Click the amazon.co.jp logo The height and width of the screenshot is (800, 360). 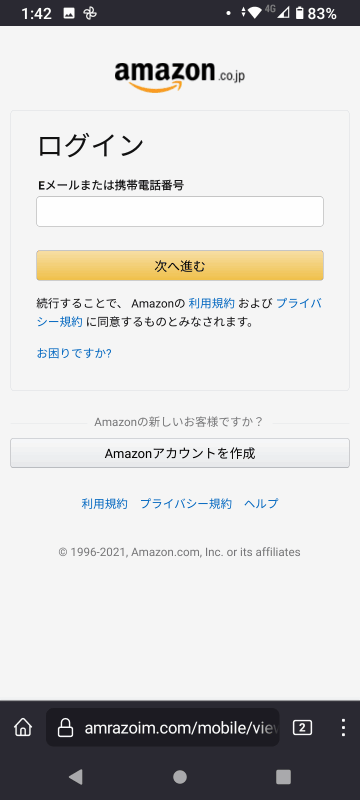coord(180,77)
